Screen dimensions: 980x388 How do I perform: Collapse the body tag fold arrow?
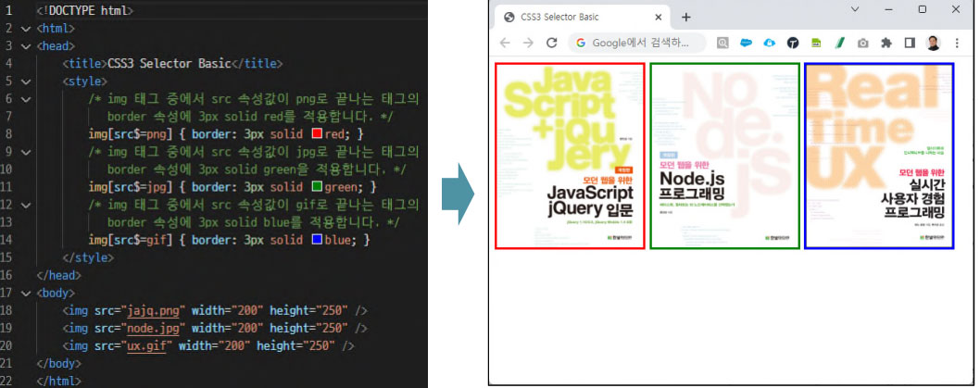(x=25, y=293)
